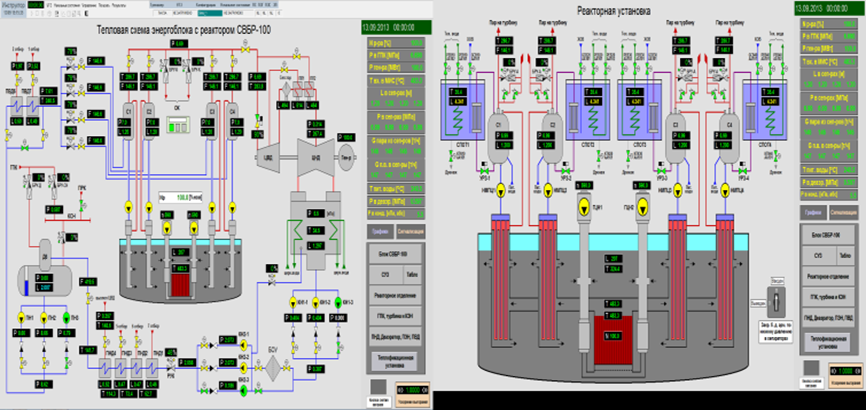The image size is (866, 410).
Task: Select the green КНТ-3 pump icon
Action: [x=338, y=302]
